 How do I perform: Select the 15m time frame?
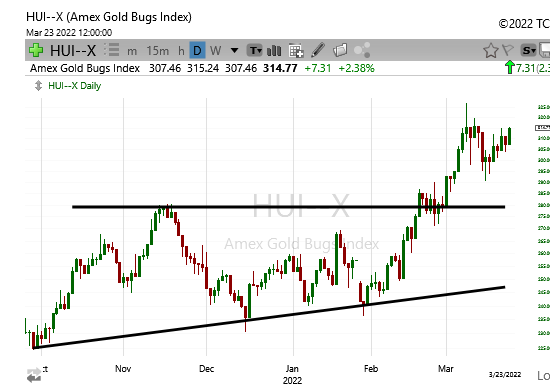[x=157, y=51]
